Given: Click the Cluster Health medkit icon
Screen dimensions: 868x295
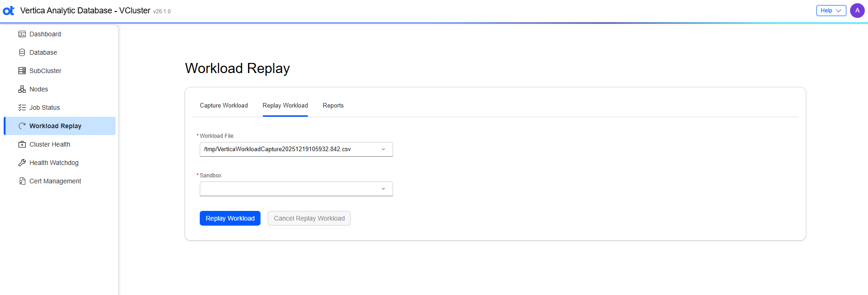Looking at the screenshot, I should pos(22,144).
